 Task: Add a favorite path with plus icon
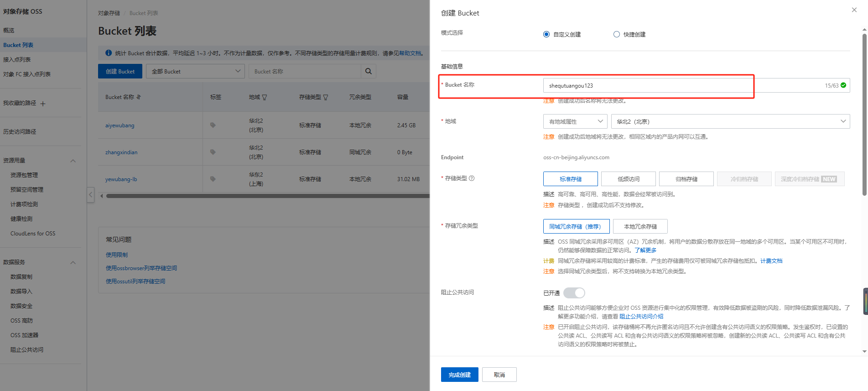tap(43, 104)
